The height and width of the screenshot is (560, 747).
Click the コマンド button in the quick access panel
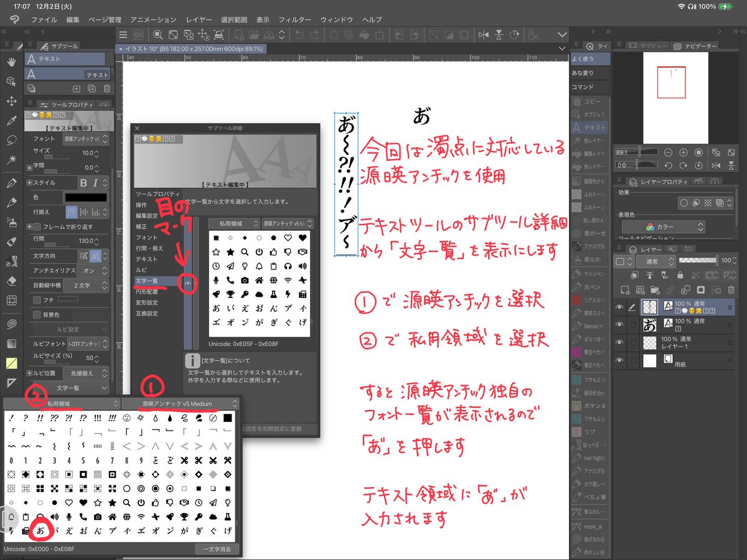pyautogui.click(x=588, y=86)
